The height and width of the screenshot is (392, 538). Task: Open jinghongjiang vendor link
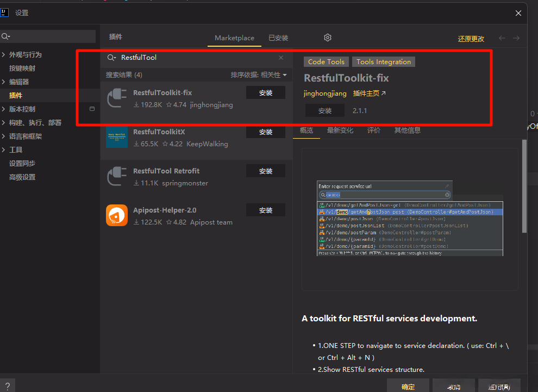(x=325, y=94)
